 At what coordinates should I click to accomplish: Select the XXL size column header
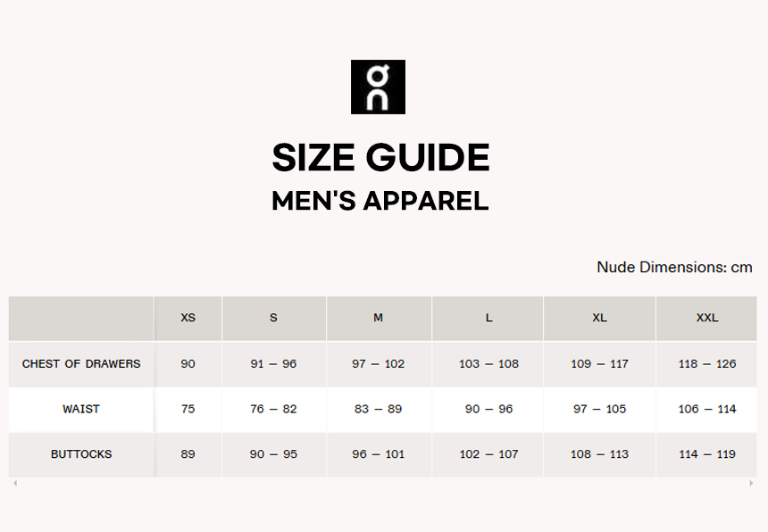(x=706, y=318)
